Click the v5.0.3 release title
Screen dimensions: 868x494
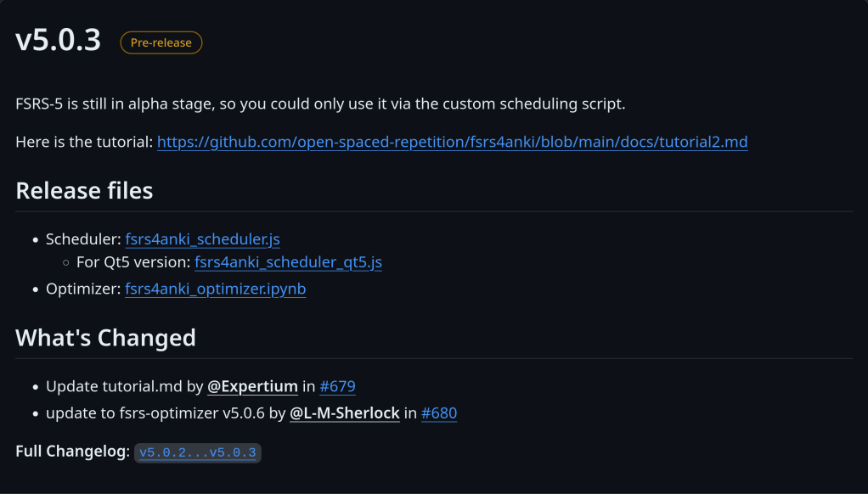pos(58,40)
